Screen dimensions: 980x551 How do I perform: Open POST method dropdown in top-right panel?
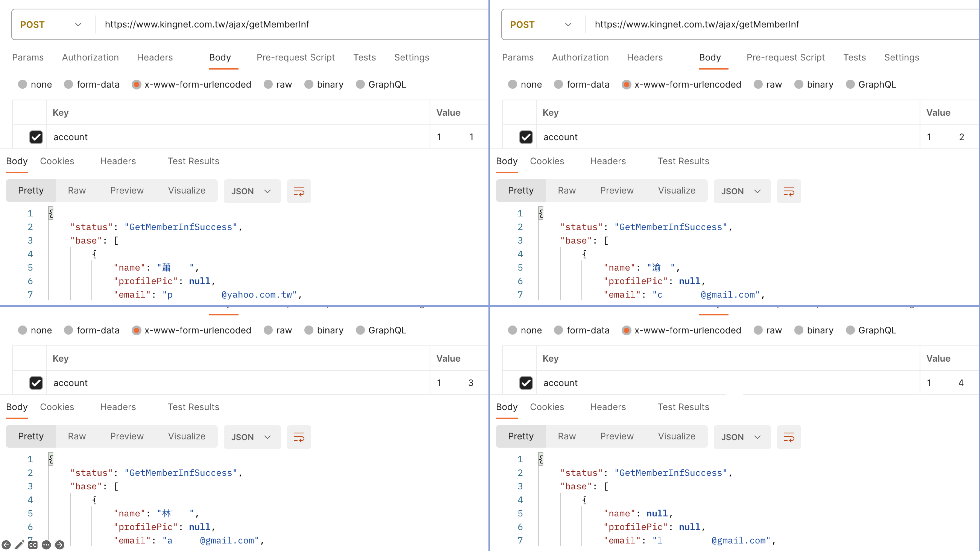[541, 25]
